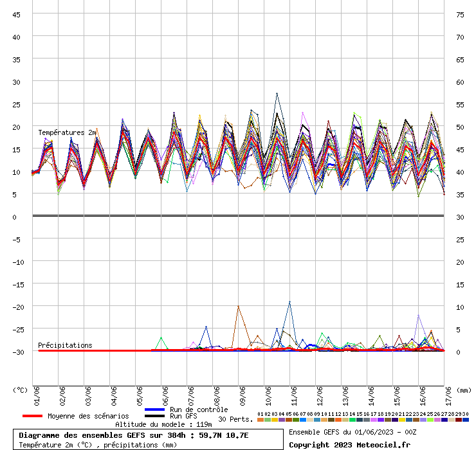Click the 'Copyright 2023 Meteociel.fr' text
The height and width of the screenshot is (450, 476).
point(350,445)
